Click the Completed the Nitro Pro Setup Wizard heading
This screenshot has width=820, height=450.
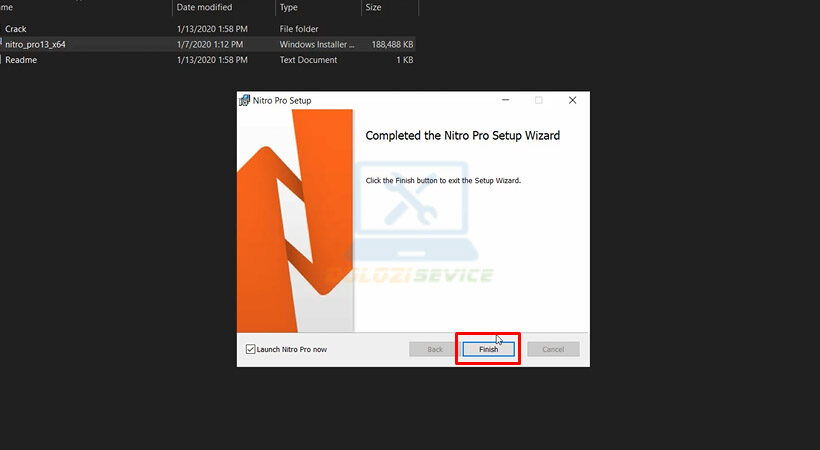tap(462, 135)
